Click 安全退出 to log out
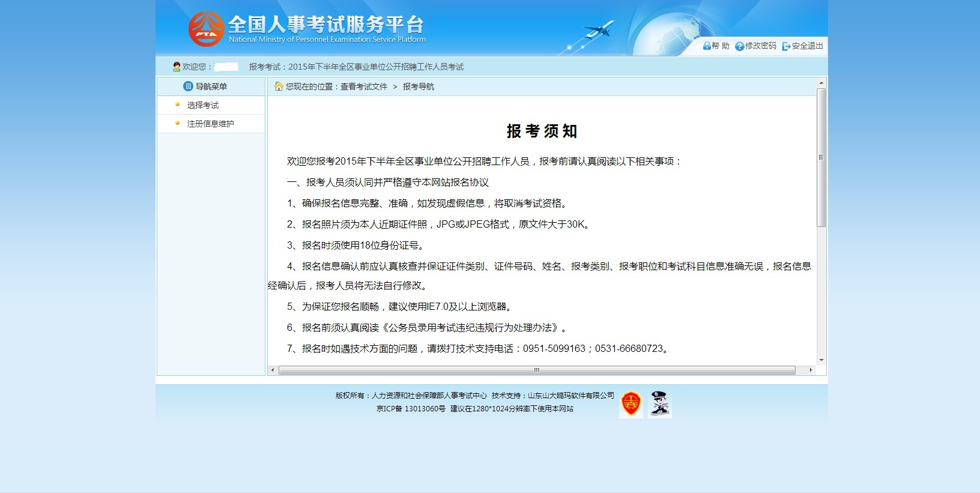The image size is (980, 493). click(x=807, y=46)
